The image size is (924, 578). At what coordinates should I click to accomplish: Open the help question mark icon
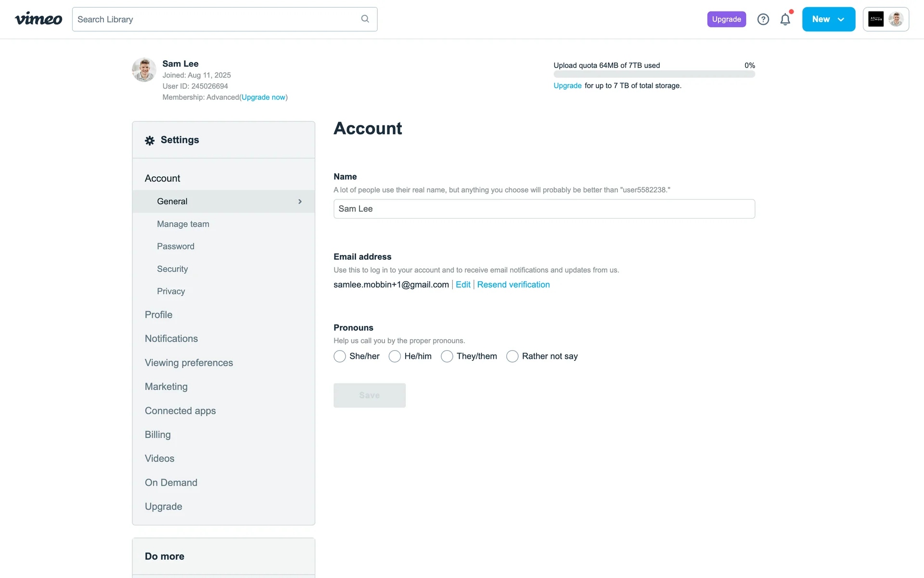[x=763, y=19]
